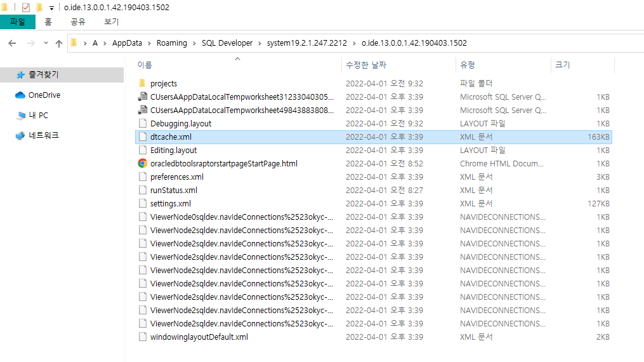Viewport: 644px width, 362px height.
Task: Click Chrome HTML Docum... type cell
Action: click(x=501, y=164)
